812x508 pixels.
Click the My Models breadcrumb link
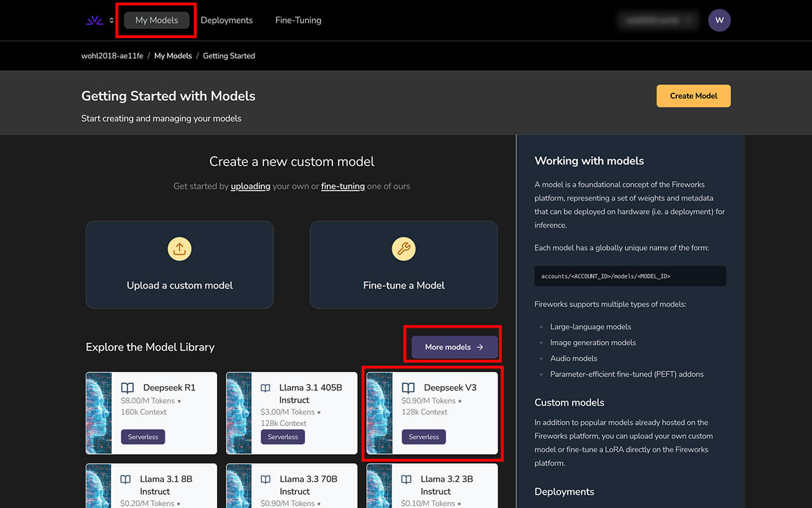coord(173,56)
